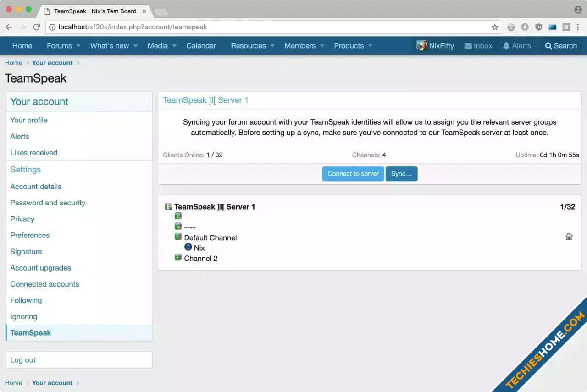Expand the What's new dropdown arrow
The height and width of the screenshot is (392, 587).
(135, 46)
